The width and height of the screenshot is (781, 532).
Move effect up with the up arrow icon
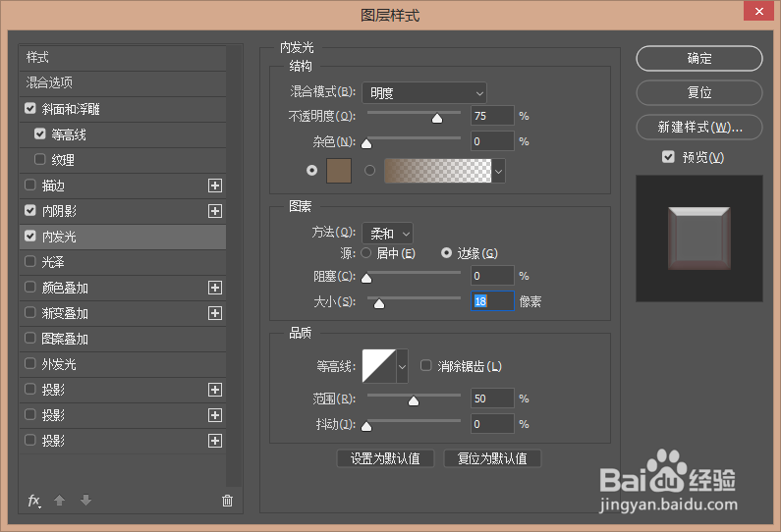[59, 501]
